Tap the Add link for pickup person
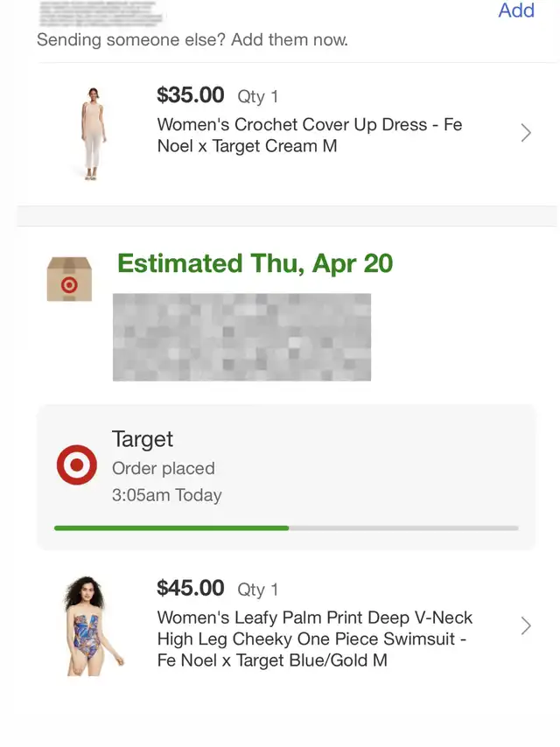The height and width of the screenshot is (747, 560). [x=516, y=10]
